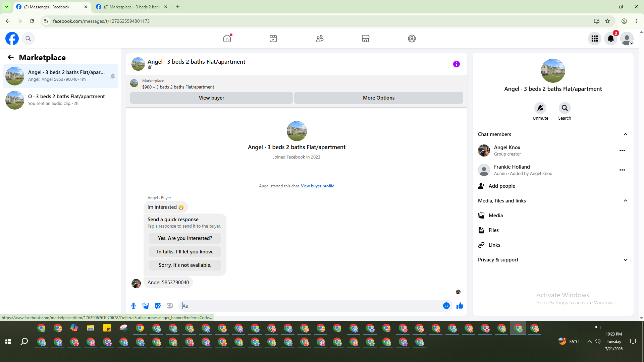Send quick response 'In talks. I'll let you know.'

pyautogui.click(x=185, y=252)
